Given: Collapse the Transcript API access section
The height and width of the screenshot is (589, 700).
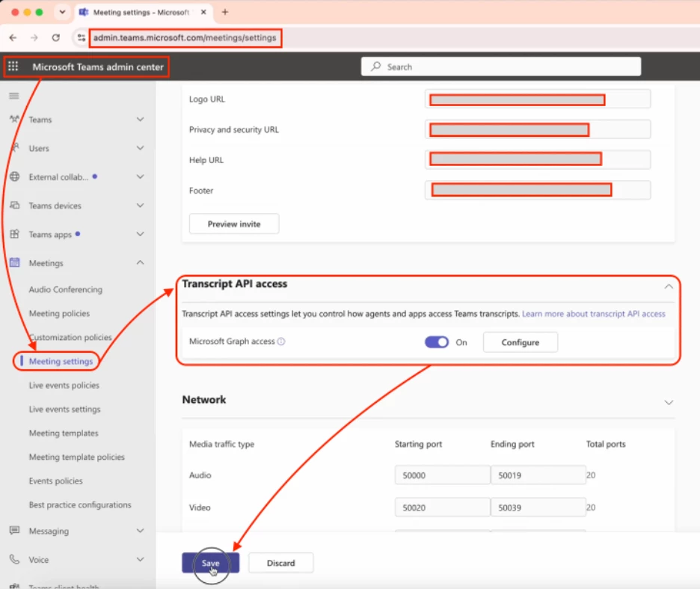Looking at the screenshot, I should click(x=669, y=286).
